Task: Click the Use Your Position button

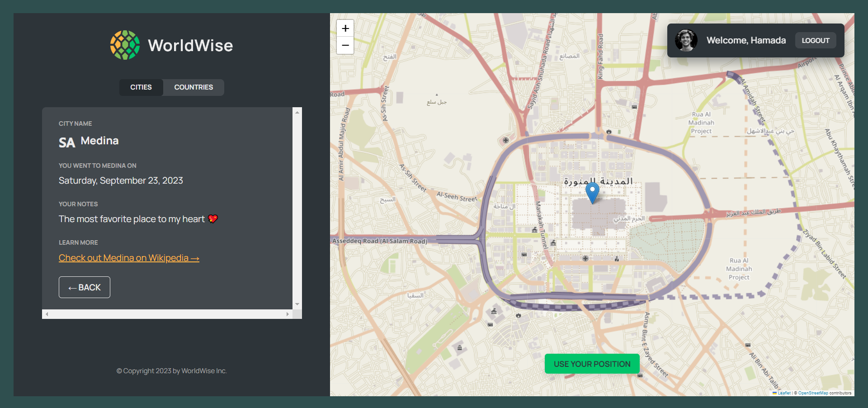Action: click(x=592, y=364)
